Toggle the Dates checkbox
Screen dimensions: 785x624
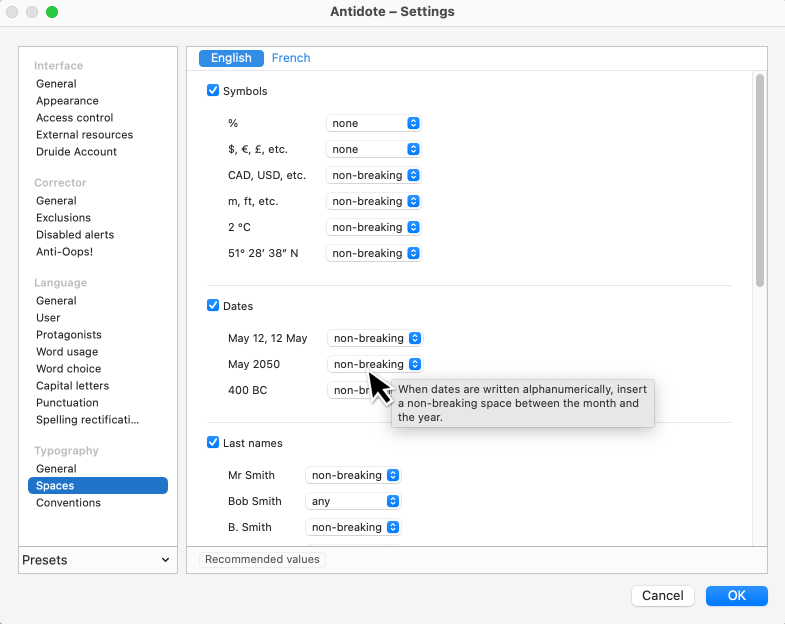point(213,306)
